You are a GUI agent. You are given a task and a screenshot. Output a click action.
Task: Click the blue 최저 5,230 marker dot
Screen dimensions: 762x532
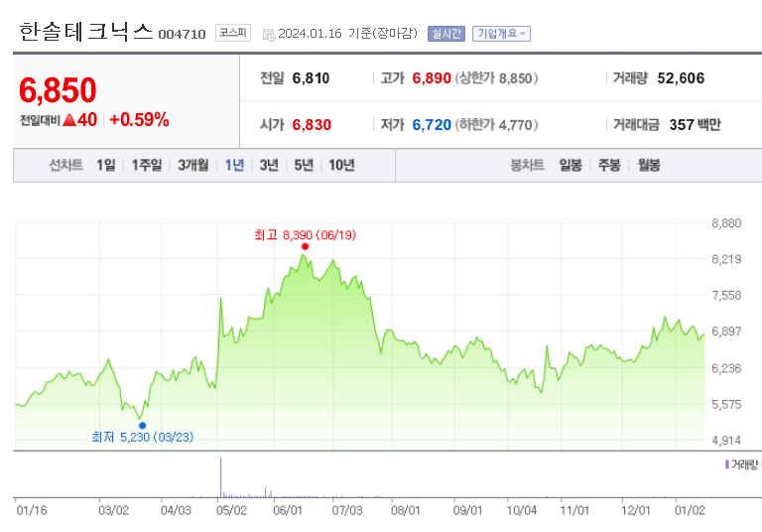[x=143, y=426]
